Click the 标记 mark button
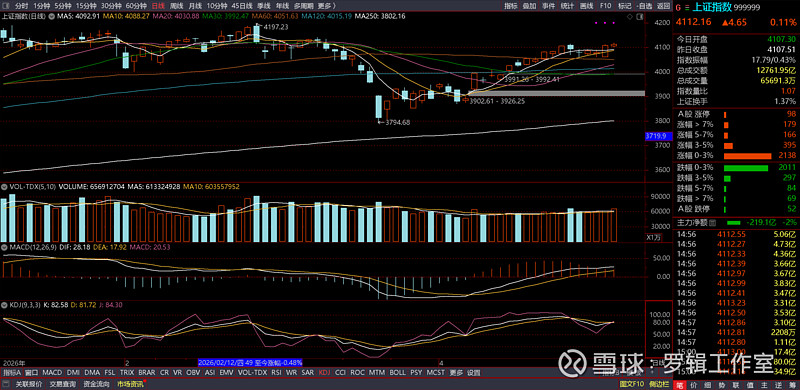800x390 pixels. [x=624, y=6]
